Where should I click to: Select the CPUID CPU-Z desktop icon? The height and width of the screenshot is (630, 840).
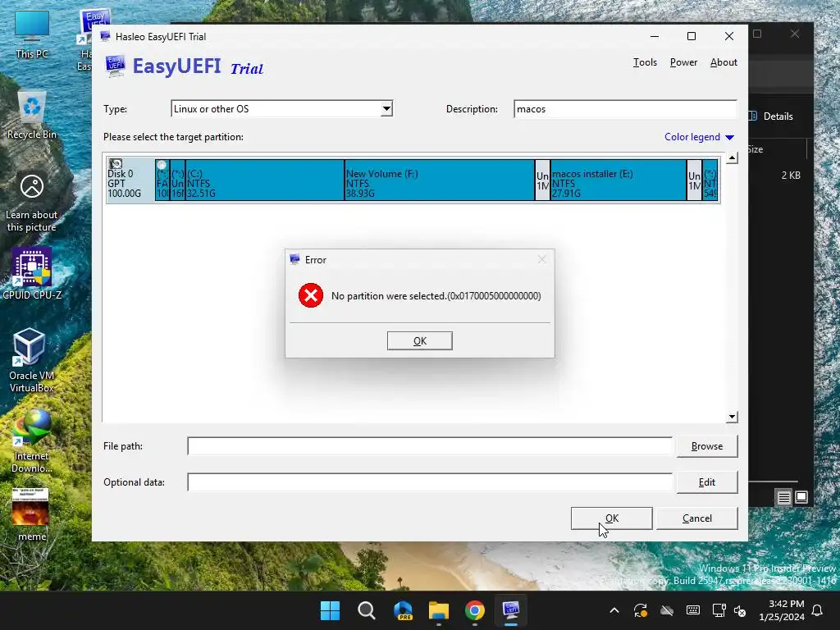(x=32, y=273)
